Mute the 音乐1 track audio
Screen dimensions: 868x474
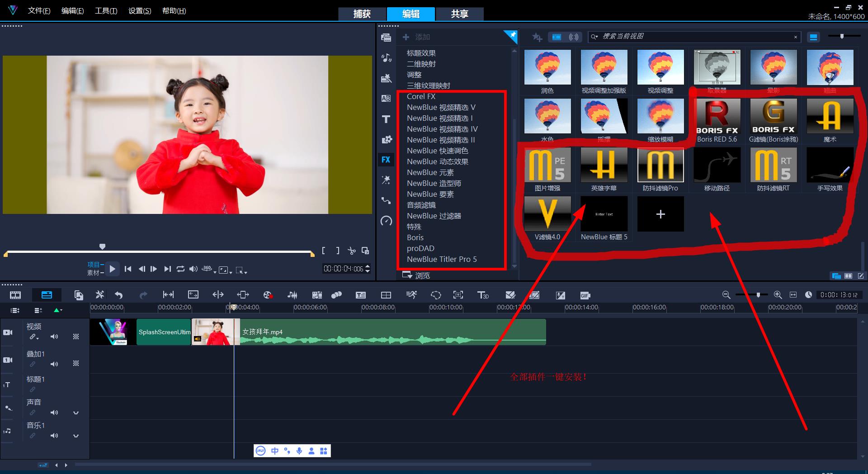click(x=54, y=436)
